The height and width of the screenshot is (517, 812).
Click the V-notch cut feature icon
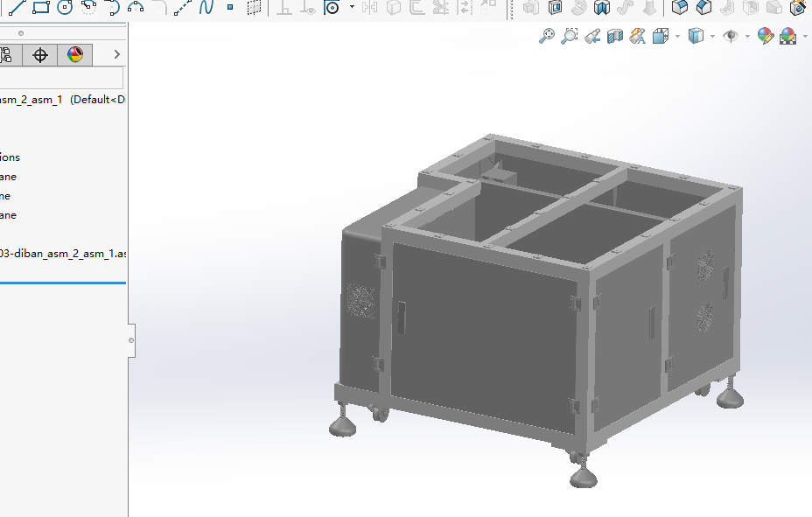coord(602,7)
